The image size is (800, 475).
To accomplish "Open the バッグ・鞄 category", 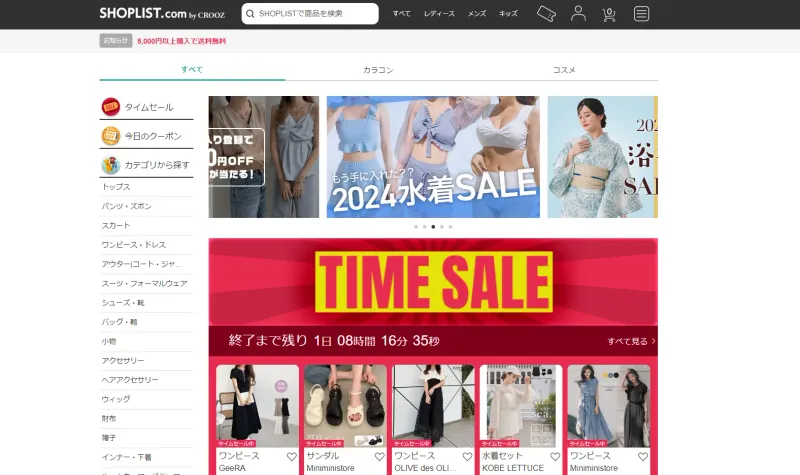I will tap(146, 322).
